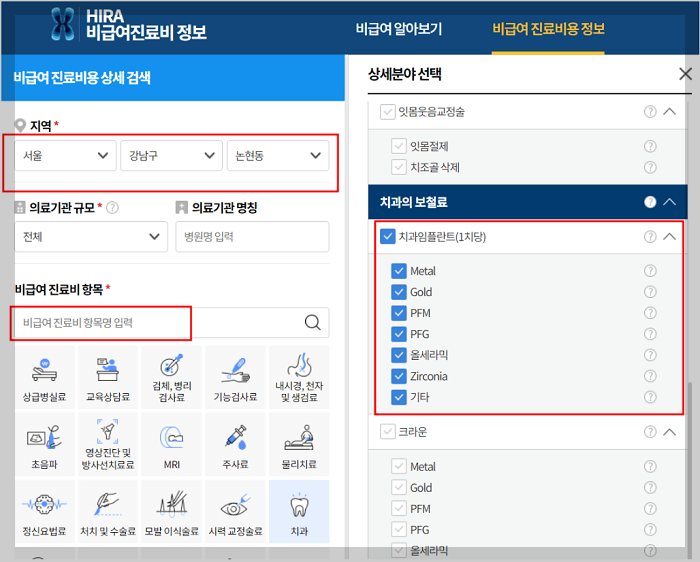
Task: Open help icon for Zirconia implant row
Action: coord(650,376)
